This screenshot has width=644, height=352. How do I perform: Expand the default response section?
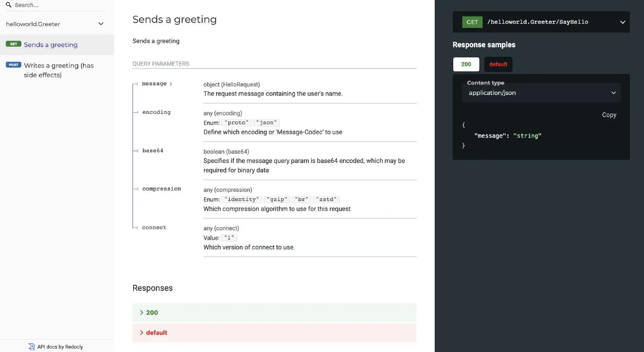275,333
